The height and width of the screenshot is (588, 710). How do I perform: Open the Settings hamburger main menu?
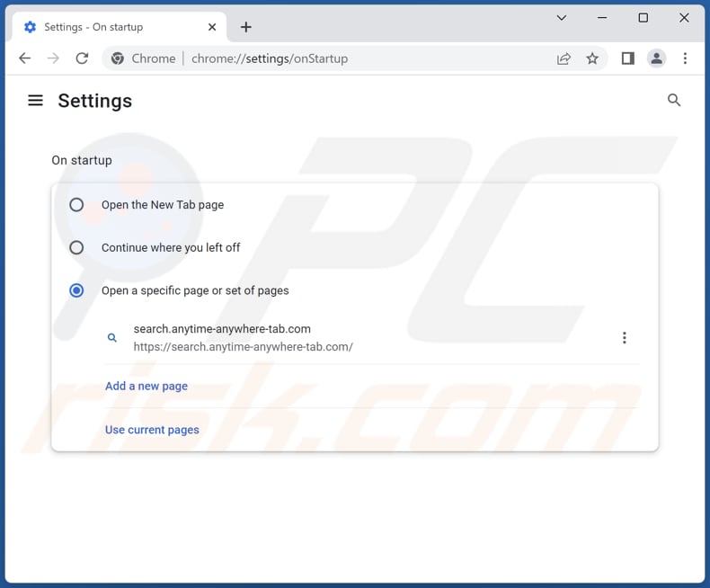(36, 101)
